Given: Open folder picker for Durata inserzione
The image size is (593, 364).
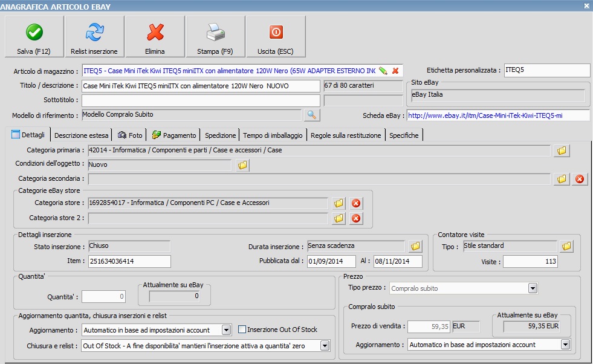Looking at the screenshot, I should (x=415, y=247).
